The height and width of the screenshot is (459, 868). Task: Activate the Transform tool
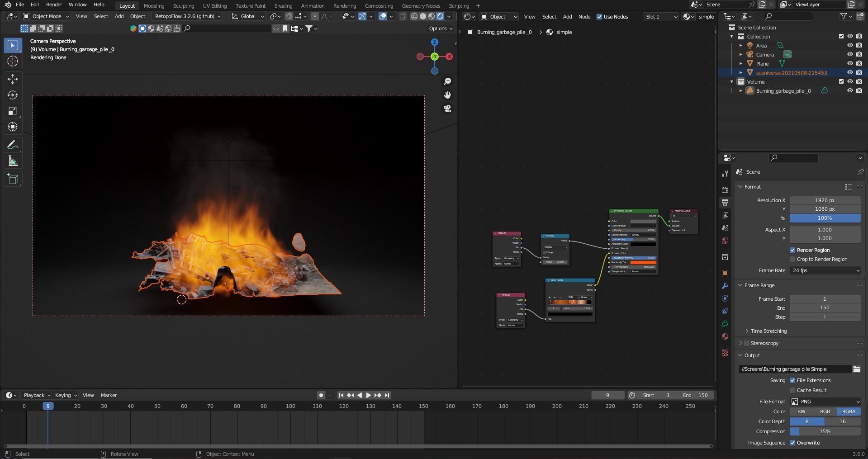(x=13, y=127)
